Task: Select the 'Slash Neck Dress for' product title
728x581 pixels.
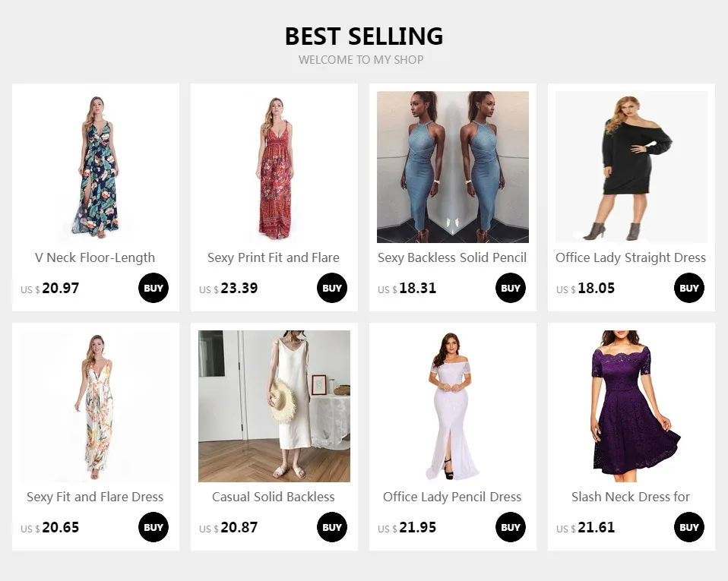Action: click(x=631, y=497)
